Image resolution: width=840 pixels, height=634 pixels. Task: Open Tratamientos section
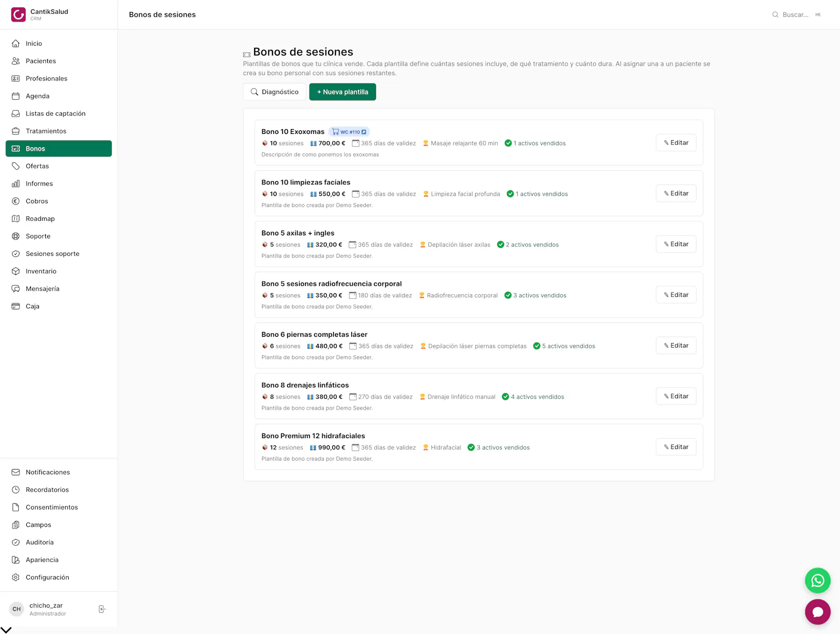[x=59, y=131]
